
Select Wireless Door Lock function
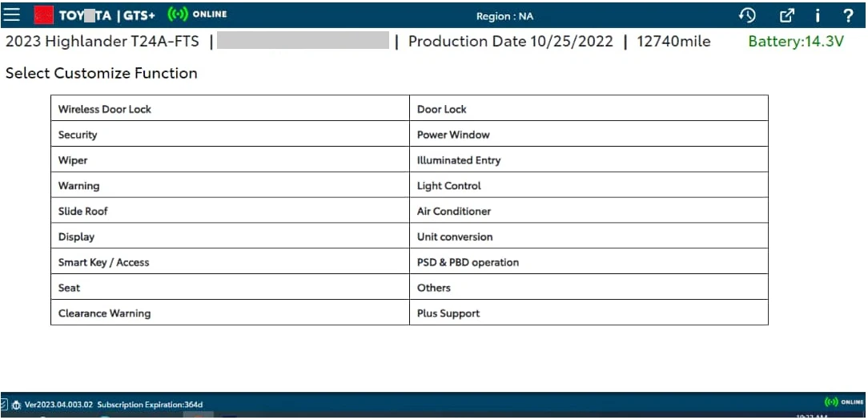point(230,108)
